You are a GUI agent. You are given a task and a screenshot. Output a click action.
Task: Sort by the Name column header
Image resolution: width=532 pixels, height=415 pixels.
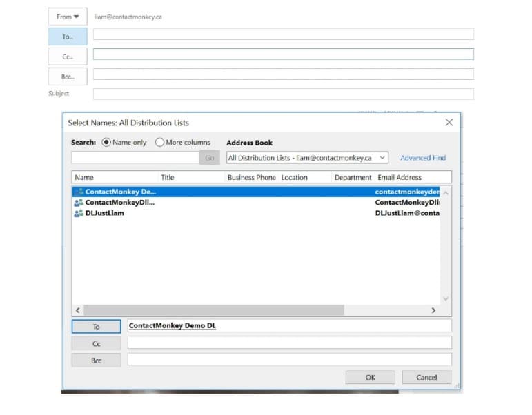click(x=115, y=177)
